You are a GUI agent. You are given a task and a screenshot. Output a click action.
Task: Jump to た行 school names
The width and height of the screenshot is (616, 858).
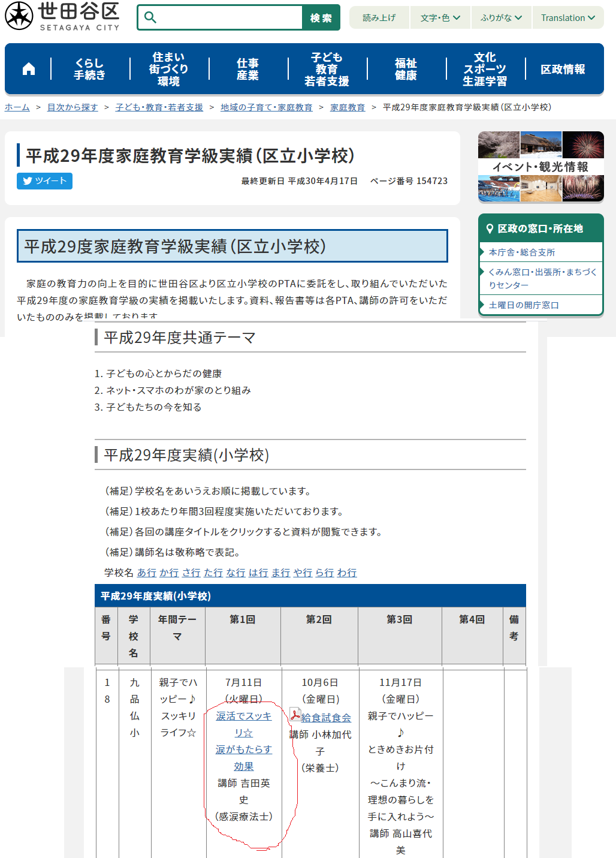coord(213,573)
